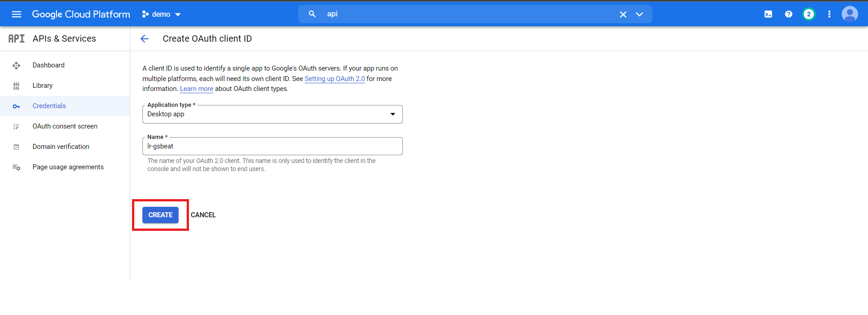868x315 pixels.
Task: Follow the Setting up OAuth 2.0 link
Action: point(335,79)
